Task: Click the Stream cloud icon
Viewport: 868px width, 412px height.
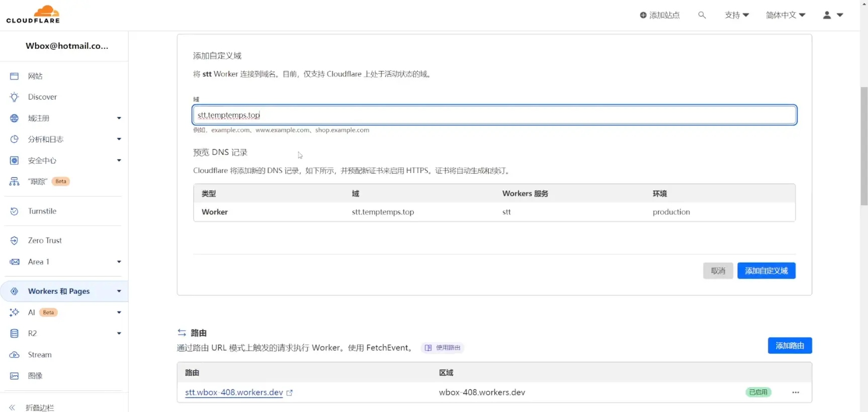Action: (15, 355)
